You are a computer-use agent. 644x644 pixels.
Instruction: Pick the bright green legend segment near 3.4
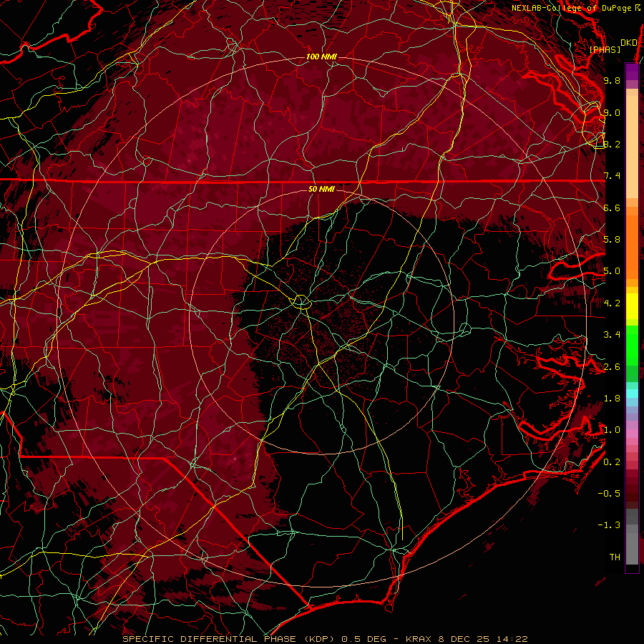point(632,345)
